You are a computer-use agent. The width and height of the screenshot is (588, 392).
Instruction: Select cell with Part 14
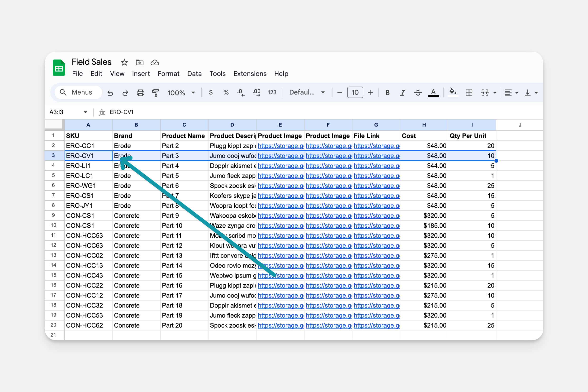(x=184, y=266)
